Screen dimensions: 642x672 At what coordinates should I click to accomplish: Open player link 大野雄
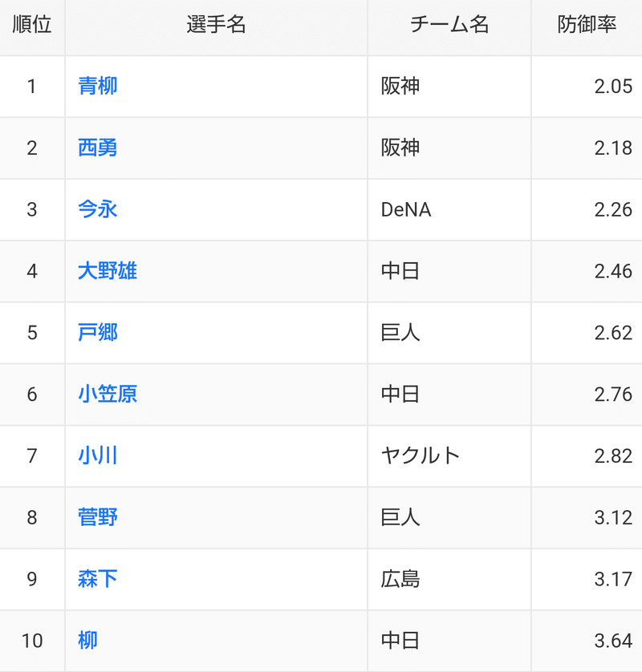pos(108,271)
